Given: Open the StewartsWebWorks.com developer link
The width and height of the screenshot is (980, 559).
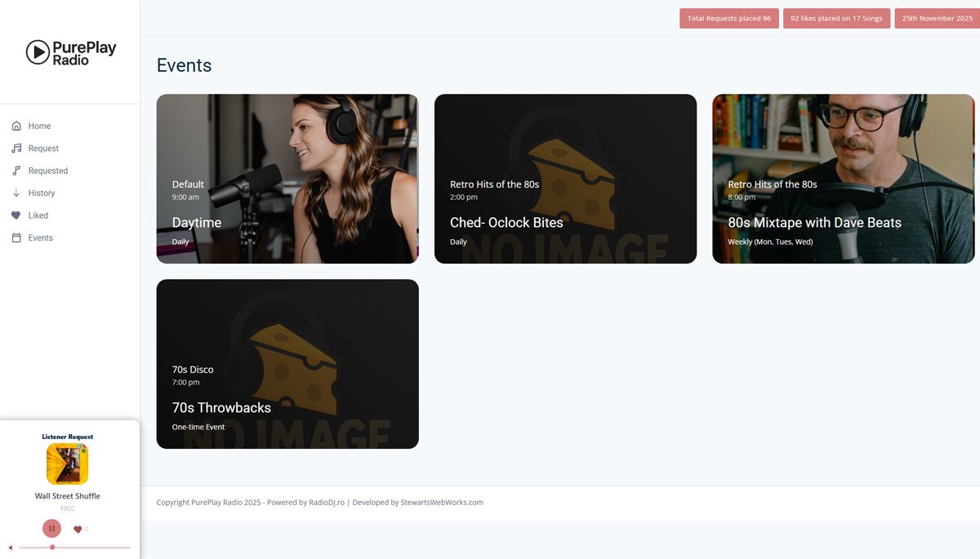Looking at the screenshot, I should (442, 502).
